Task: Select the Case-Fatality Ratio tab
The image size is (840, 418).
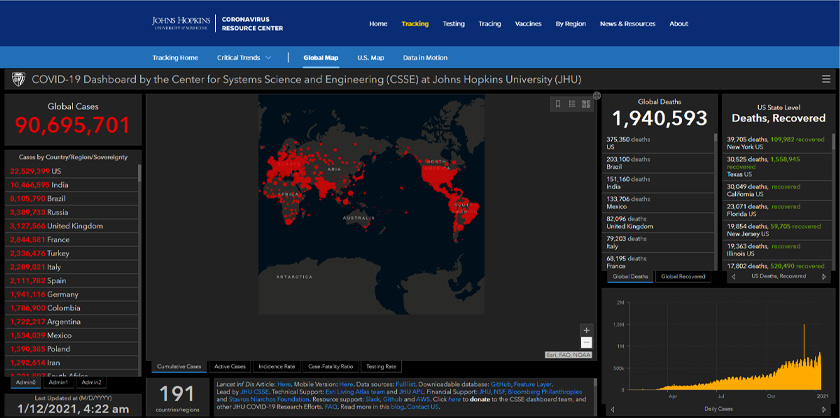Action: (x=329, y=367)
